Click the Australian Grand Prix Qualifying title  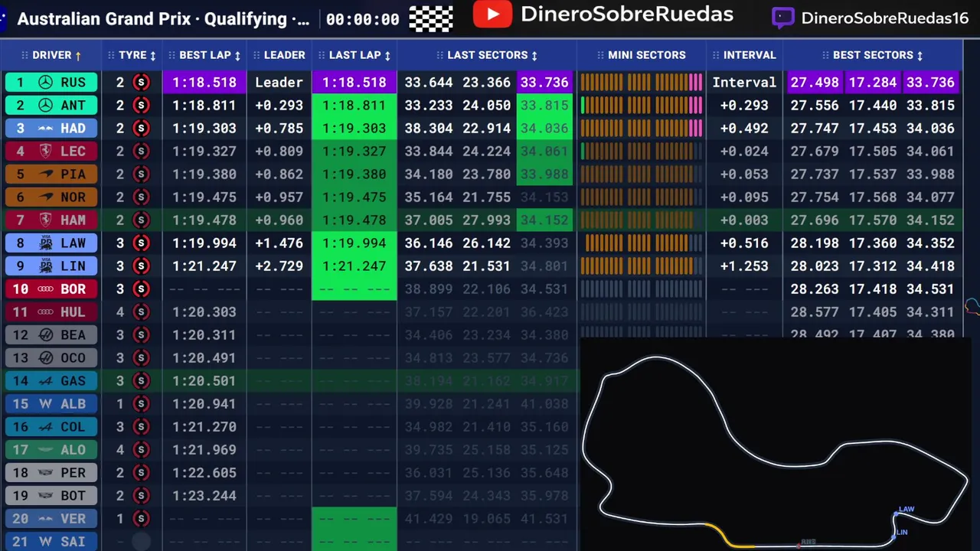point(163,19)
